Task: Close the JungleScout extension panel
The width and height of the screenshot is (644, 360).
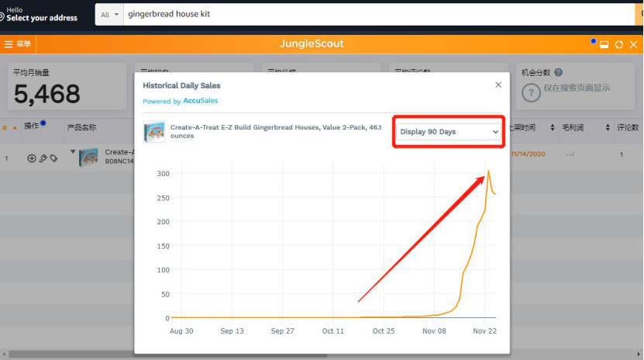Action: point(634,44)
